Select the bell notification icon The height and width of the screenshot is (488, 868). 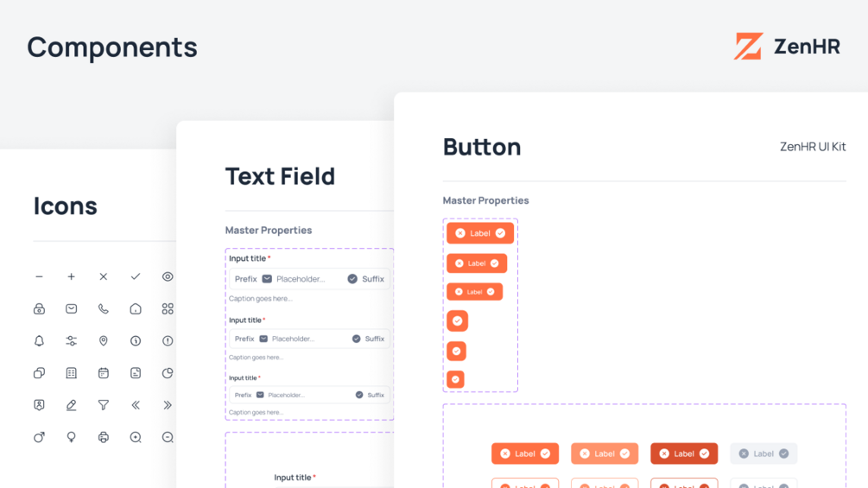click(x=40, y=341)
